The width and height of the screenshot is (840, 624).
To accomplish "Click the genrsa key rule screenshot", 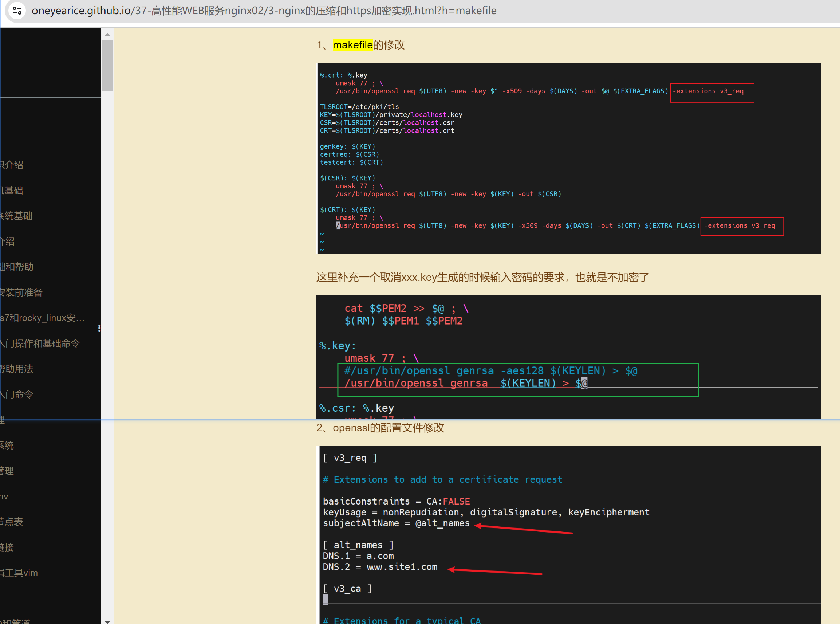I will pyautogui.click(x=569, y=357).
